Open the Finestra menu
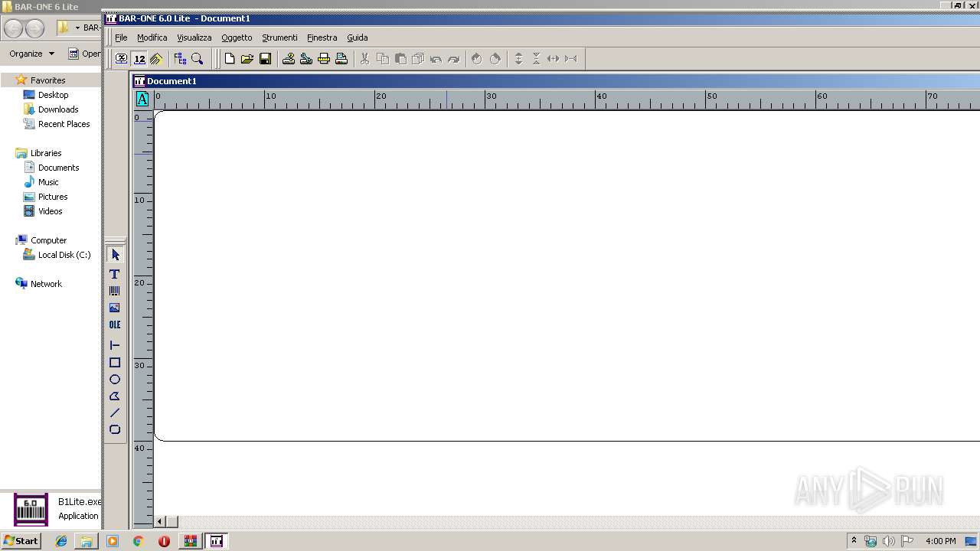The image size is (980, 551). [322, 37]
